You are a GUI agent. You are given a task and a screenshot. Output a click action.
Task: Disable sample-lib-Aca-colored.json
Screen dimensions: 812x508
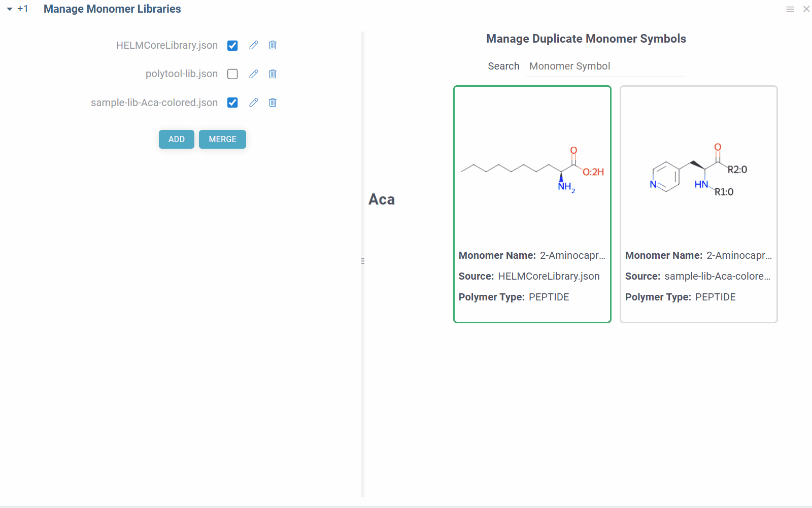tap(232, 103)
